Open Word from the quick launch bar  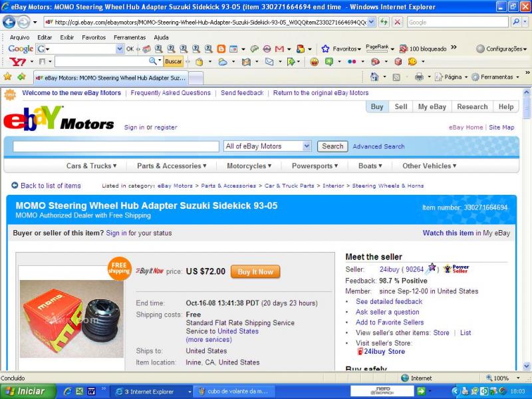[x=91, y=391]
